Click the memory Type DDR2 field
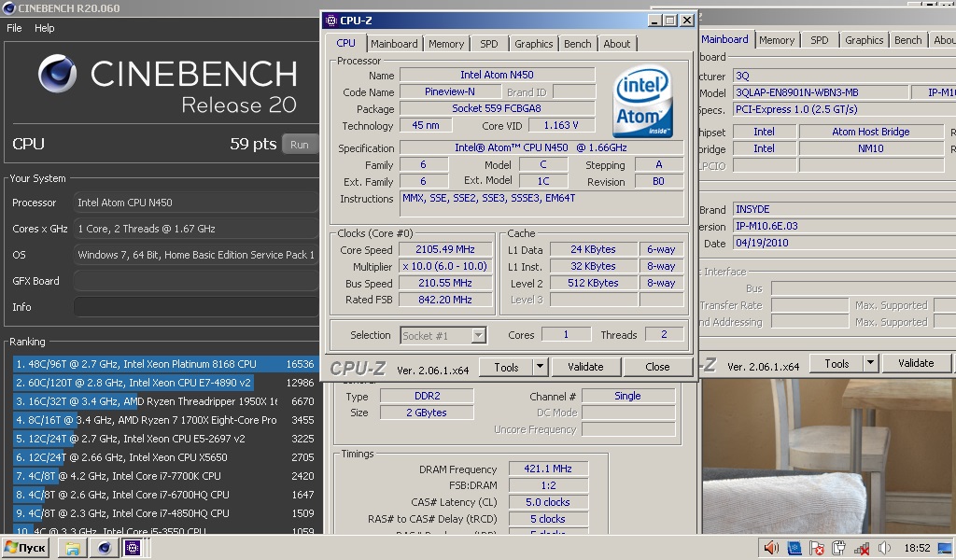956x560 pixels. pyautogui.click(x=427, y=396)
